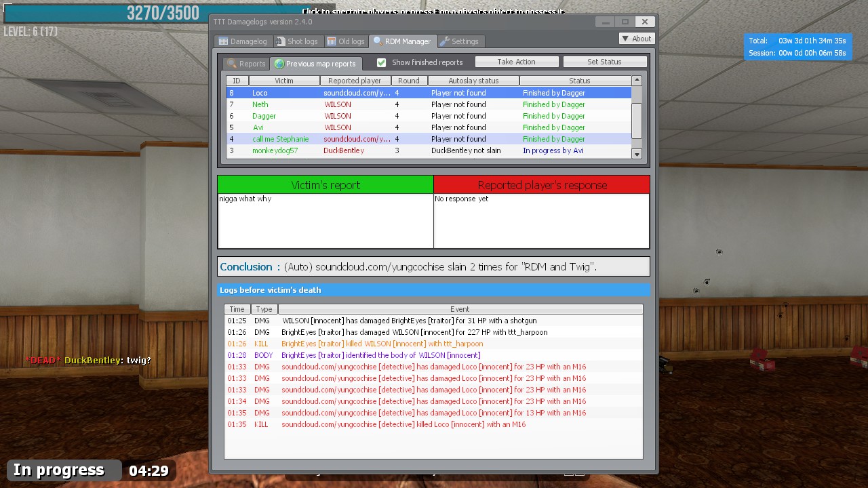Screen dimensions: 868x488
Task: Sort event log by Time column
Action: [x=237, y=309]
